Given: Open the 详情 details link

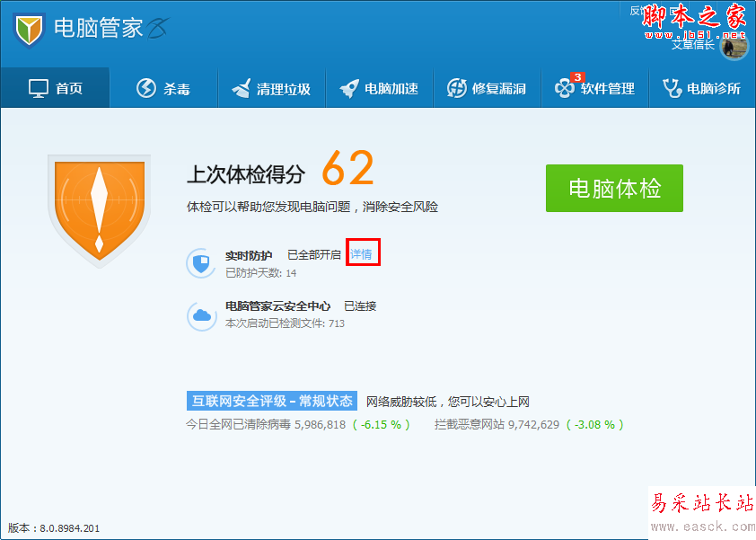Looking at the screenshot, I should [x=361, y=254].
